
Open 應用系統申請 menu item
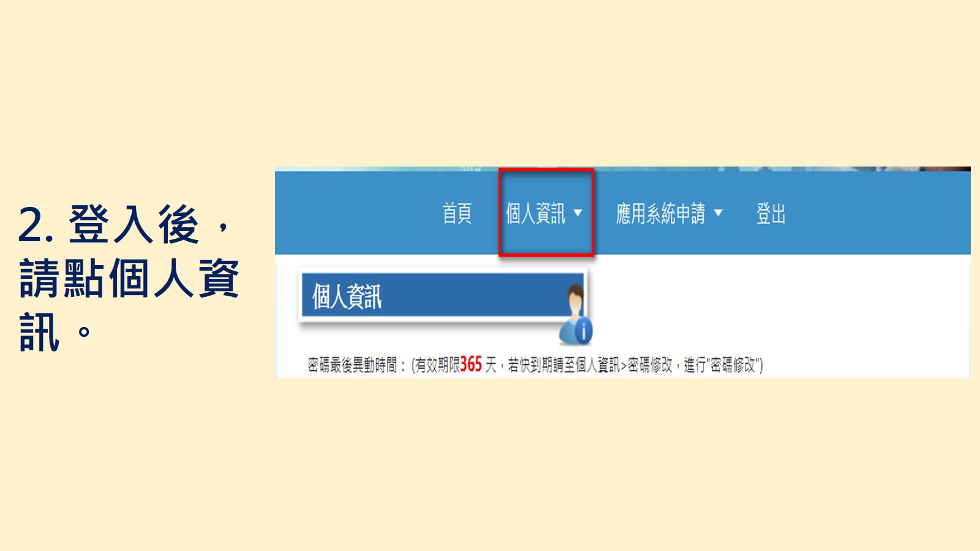(661, 214)
